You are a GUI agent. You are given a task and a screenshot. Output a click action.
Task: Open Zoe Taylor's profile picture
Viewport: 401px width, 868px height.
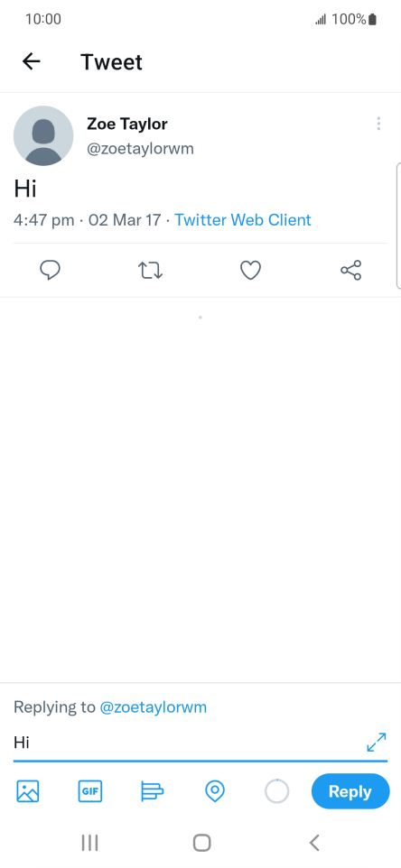43,135
